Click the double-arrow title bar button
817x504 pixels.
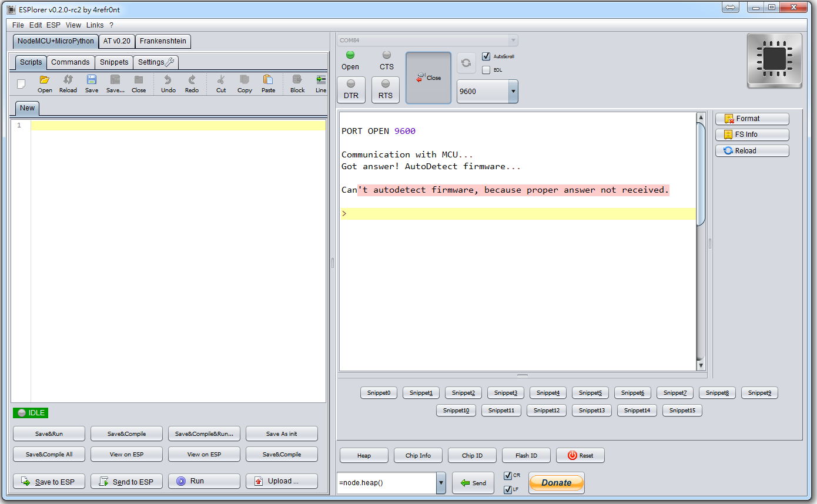tap(730, 8)
